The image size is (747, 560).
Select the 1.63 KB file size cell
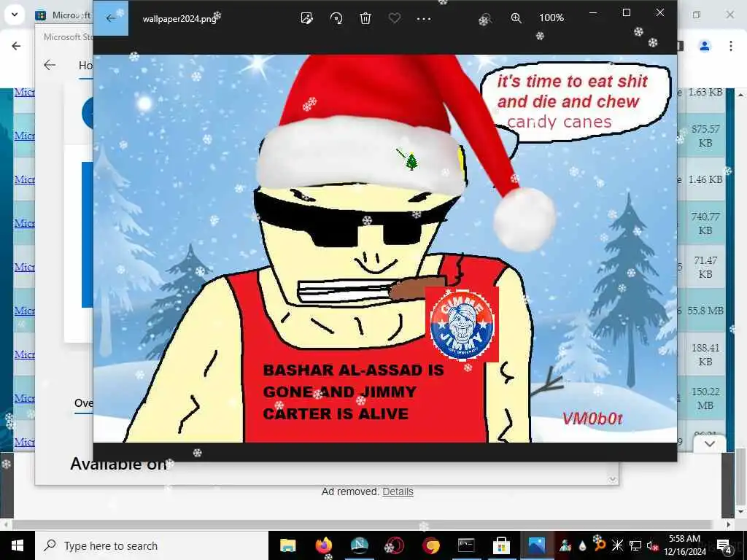(705, 92)
